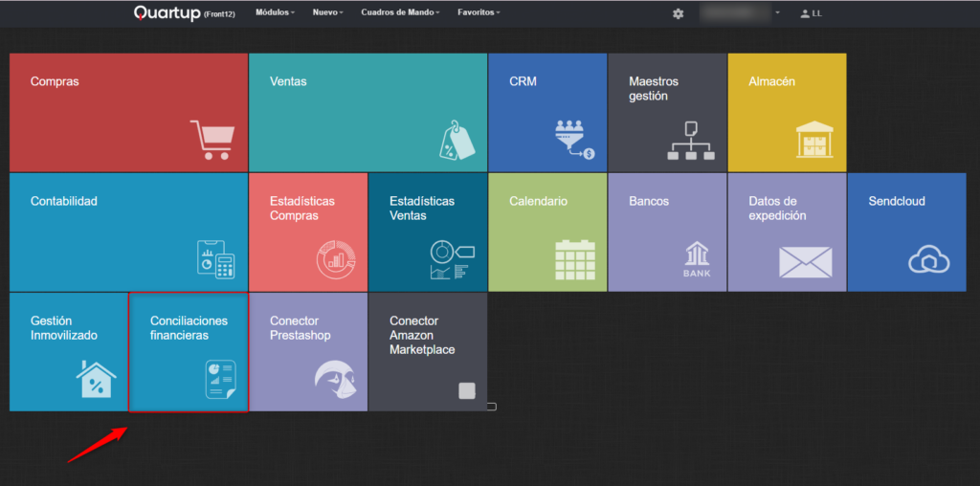980x486 pixels.
Task: Click the price tag icon in Ventas
Action: 457,140
